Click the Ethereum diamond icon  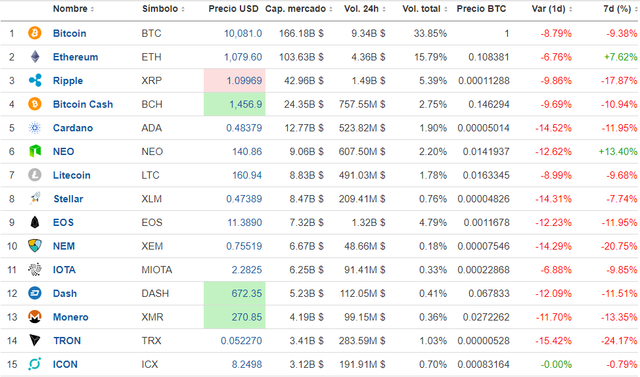[35, 57]
